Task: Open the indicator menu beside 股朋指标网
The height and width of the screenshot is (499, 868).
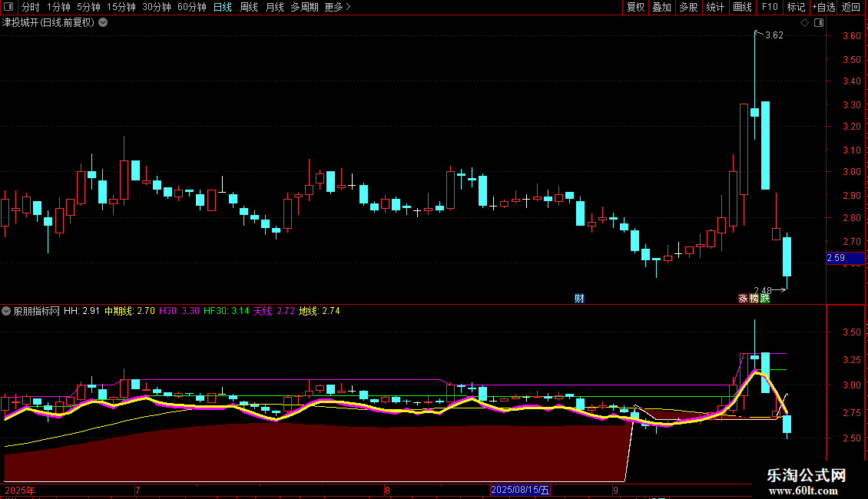Action: pyautogui.click(x=6, y=311)
